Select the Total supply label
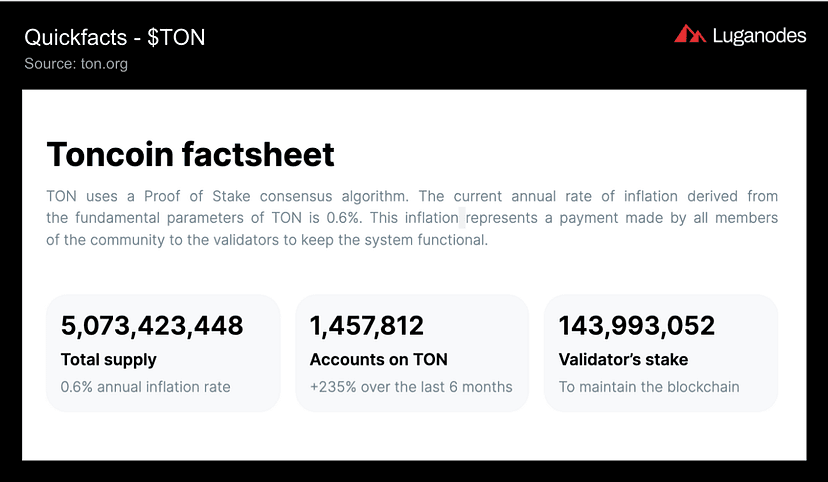 click(x=109, y=360)
